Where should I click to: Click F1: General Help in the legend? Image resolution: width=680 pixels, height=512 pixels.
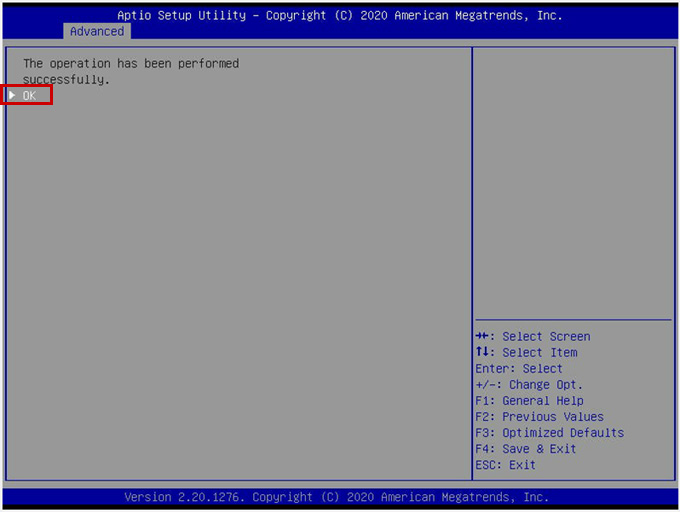coord(529,401)
